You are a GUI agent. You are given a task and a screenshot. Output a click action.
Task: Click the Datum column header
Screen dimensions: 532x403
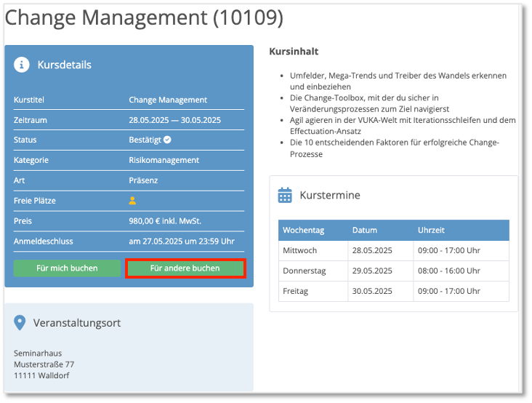coord(365,231)
